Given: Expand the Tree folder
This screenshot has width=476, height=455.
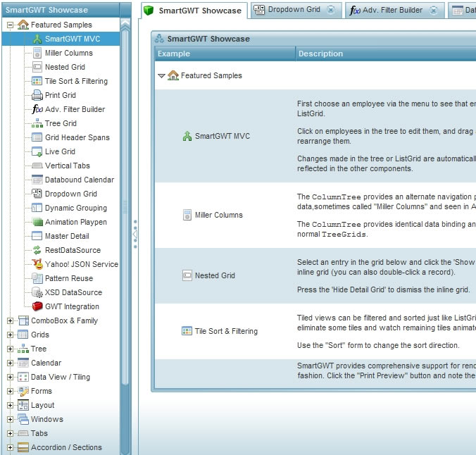Looking at the screenshot, I should [x=10, y=349].
